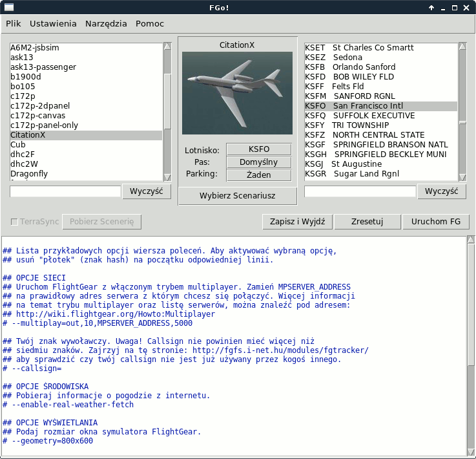Select ask13 aircraft
The image size is (476, 459).
pos(86,58)
